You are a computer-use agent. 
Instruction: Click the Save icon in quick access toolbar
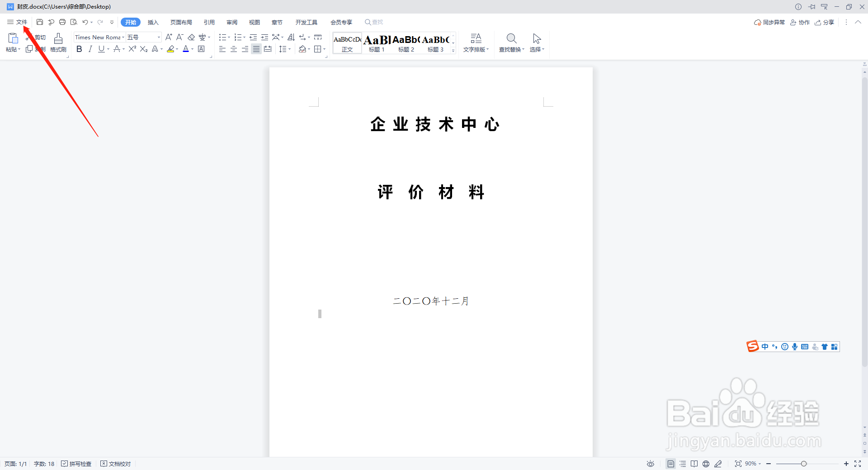pos(40,22)
